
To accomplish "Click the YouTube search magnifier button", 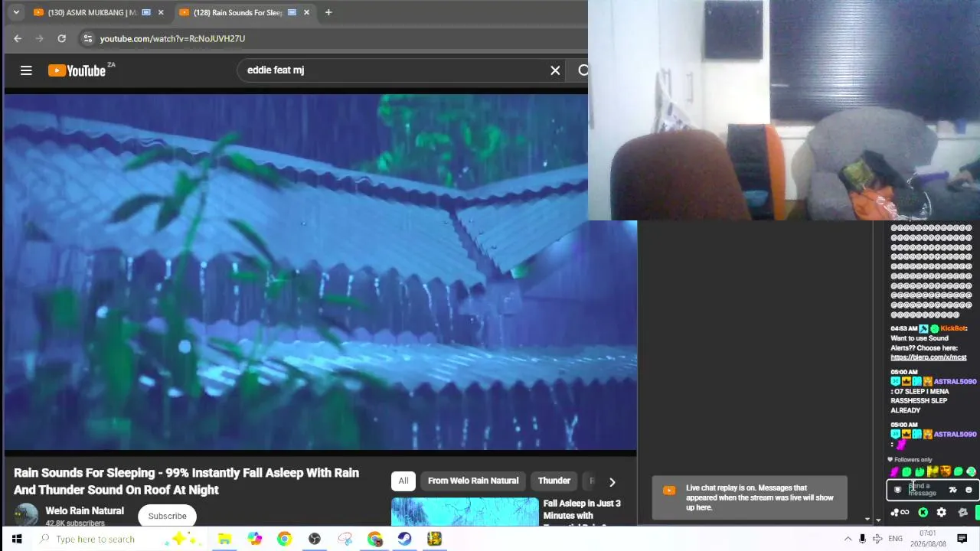I will pos(583,70).
